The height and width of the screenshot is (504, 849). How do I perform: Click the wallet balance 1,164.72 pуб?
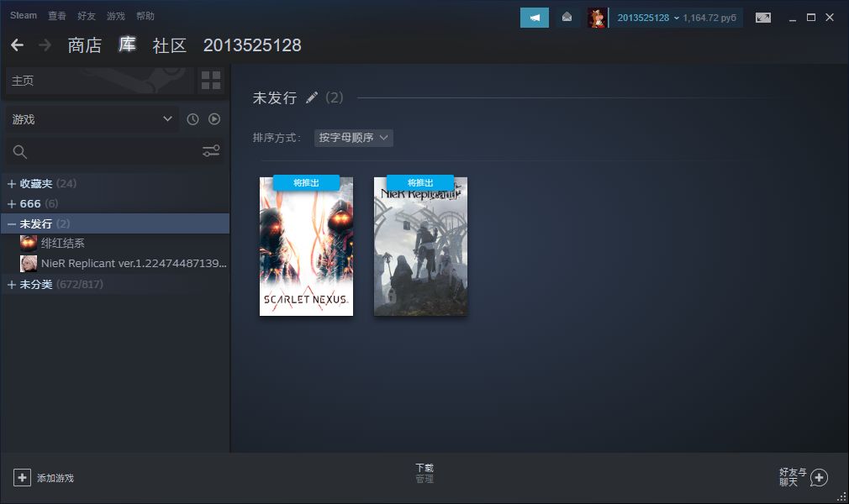709,18
